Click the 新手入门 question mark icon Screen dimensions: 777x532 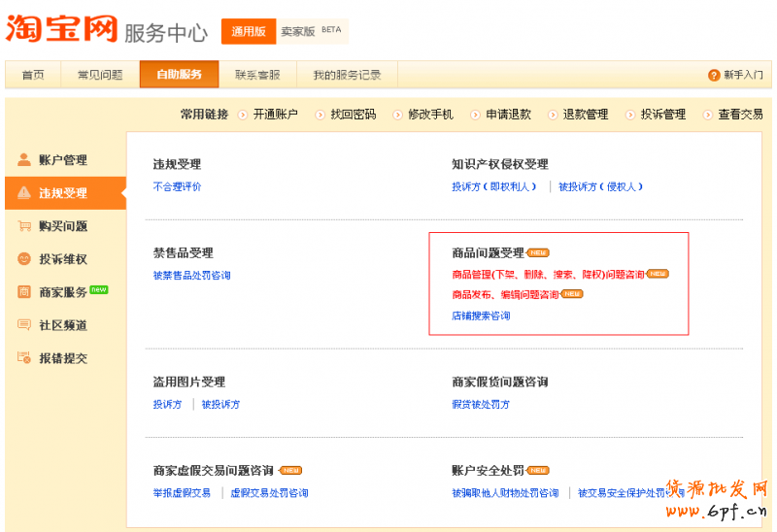tap(714, 75)
